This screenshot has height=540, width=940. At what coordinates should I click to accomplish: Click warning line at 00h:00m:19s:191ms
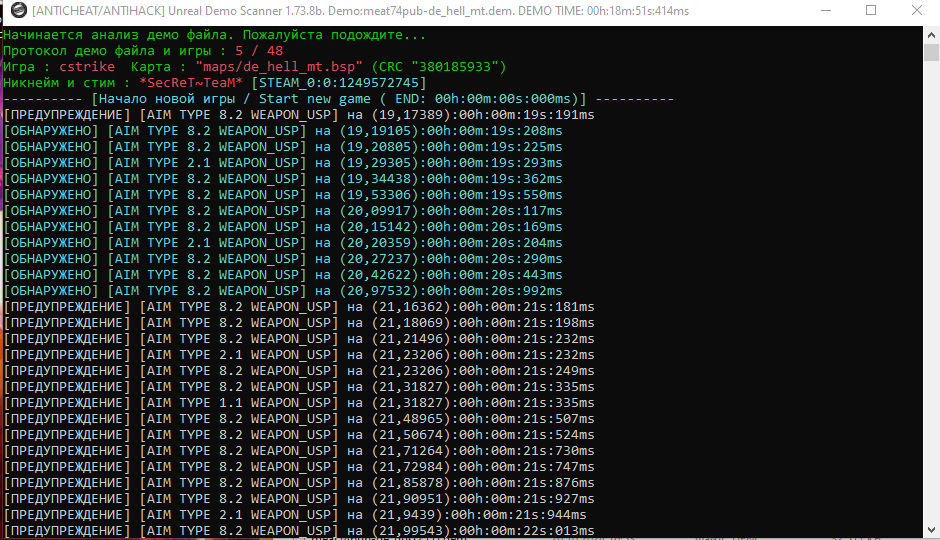[299, 115]
